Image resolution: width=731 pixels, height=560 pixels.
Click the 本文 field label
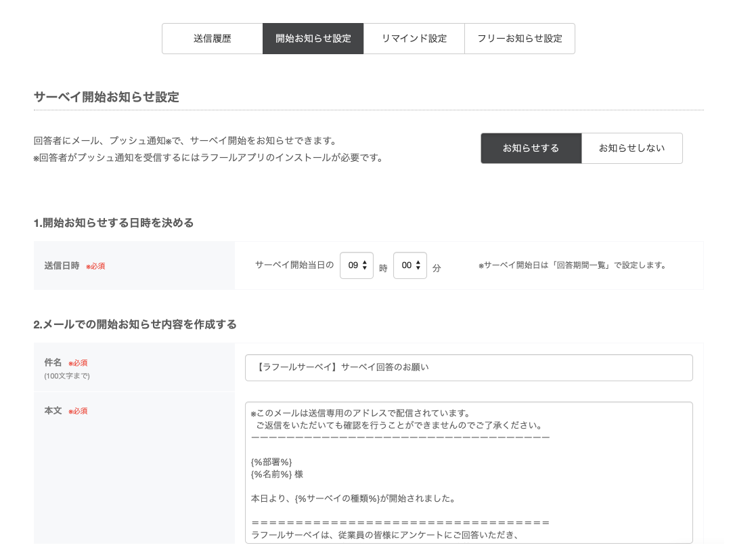tap(53, 410)
